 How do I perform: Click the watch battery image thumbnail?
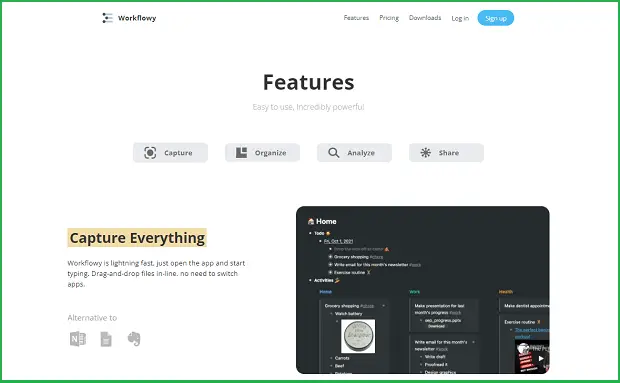coord(358,336)
